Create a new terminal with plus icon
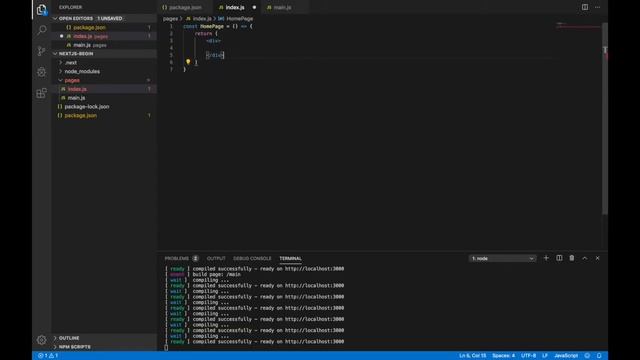The image size is (640, 360). pos(546,258)
